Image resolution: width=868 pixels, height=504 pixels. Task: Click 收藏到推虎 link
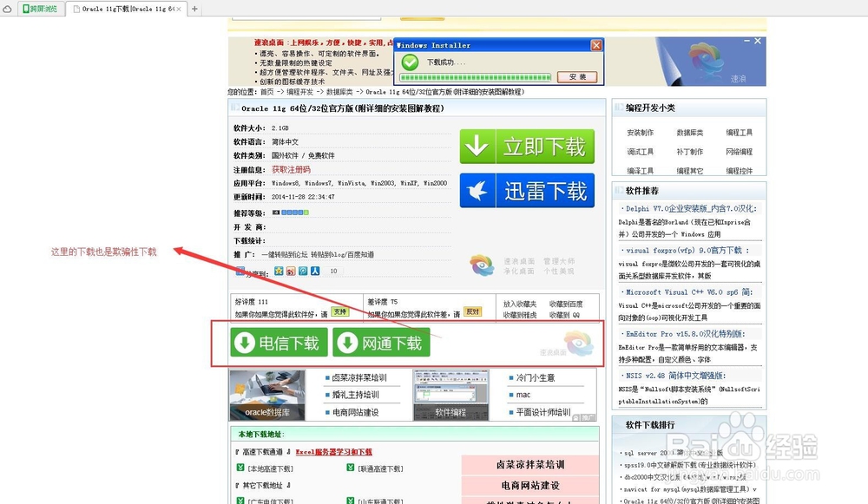pyautogui.click(x=520, y=316)
